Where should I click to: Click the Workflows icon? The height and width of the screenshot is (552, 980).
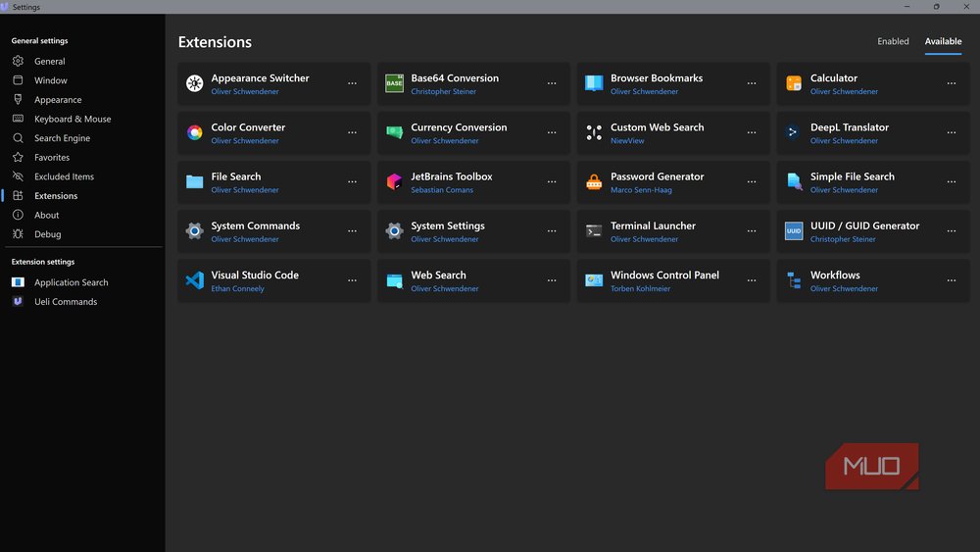[x=794, y=280]
